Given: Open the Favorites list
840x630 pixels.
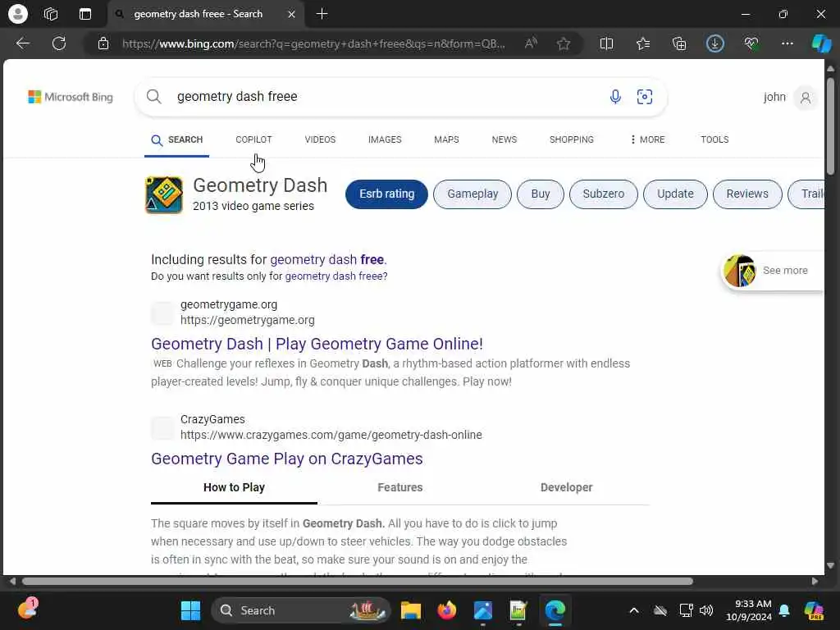Looking at the screenshot, I should [x=643, y=43].
